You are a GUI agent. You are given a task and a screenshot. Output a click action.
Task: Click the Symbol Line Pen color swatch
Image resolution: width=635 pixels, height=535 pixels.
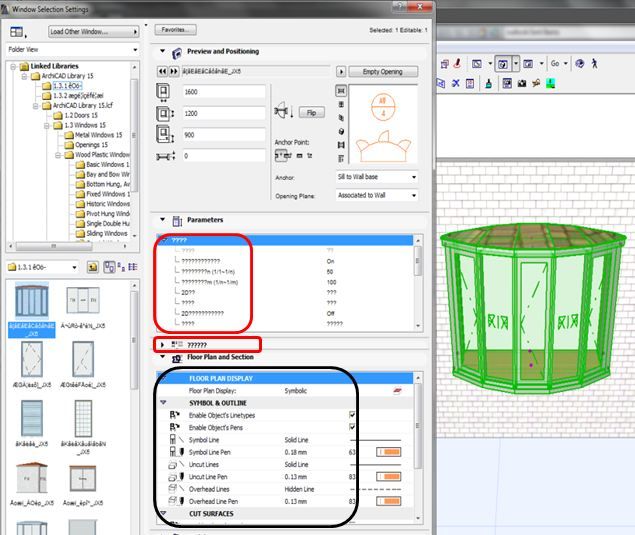(389, 452)
